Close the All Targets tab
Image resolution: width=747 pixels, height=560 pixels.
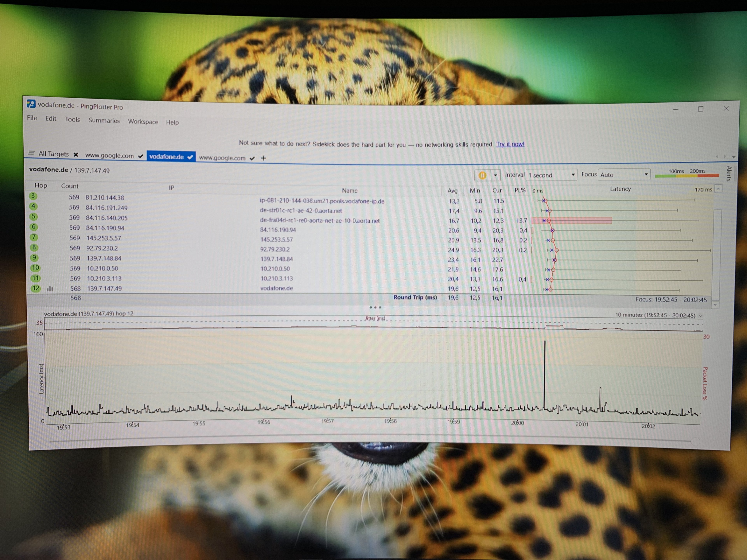[76, 155]
